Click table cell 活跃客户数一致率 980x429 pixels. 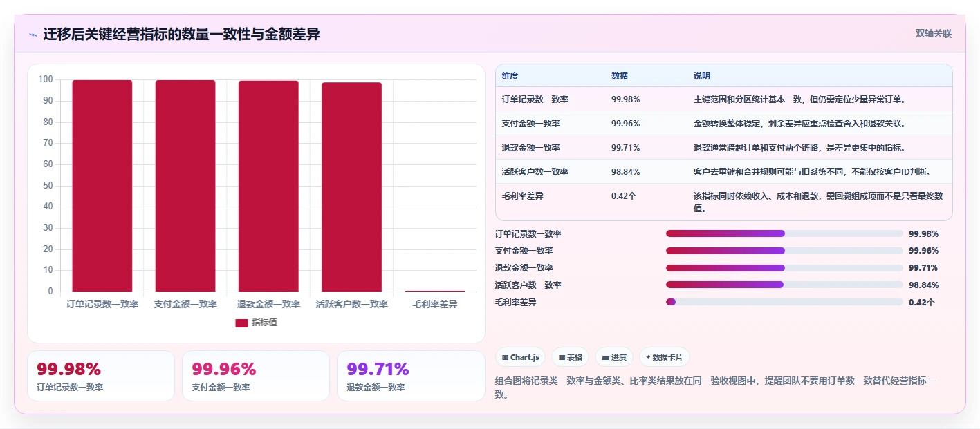535,172
